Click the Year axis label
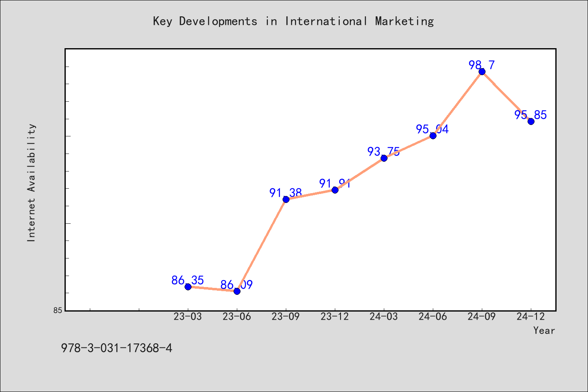588x392 pixels. [x=544, y=330]
